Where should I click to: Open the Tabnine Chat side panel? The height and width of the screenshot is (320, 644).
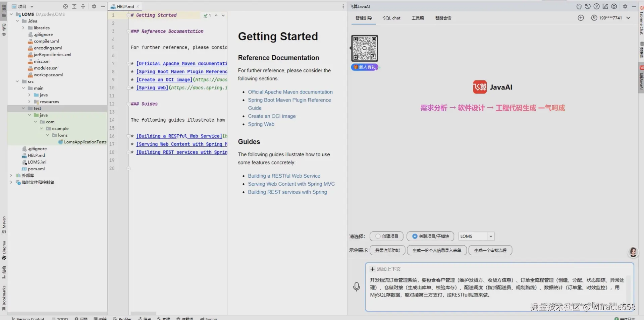pos(641,21)
